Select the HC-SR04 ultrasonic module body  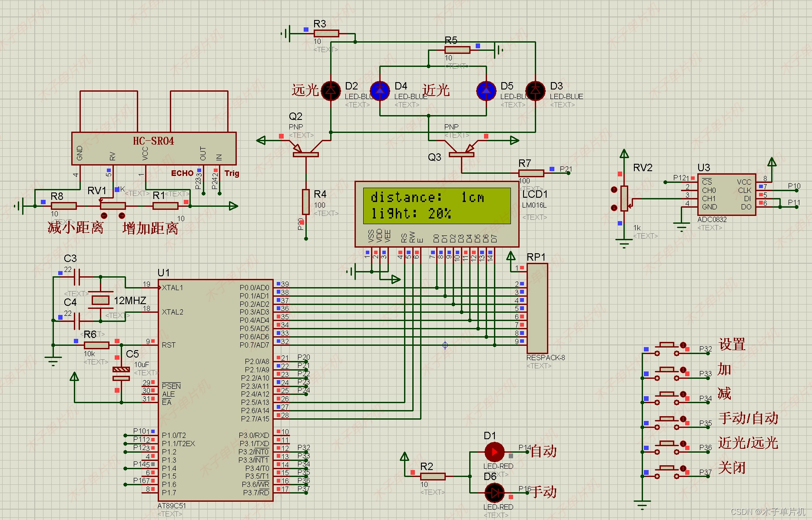point(154,148)
